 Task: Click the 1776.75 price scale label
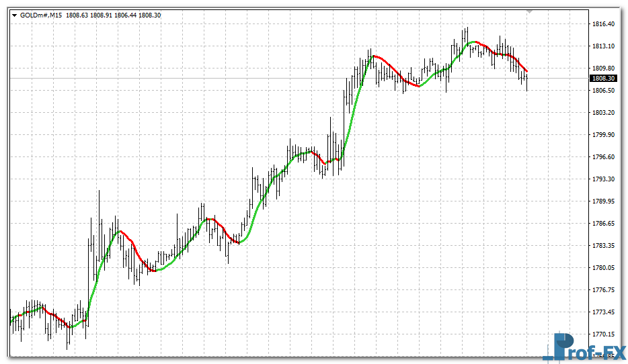click(602, 290)
